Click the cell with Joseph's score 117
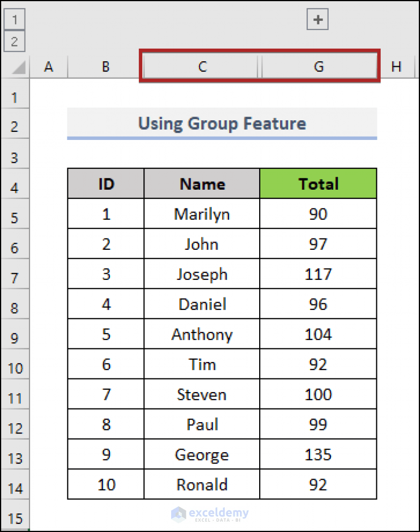 coord(318,274)
